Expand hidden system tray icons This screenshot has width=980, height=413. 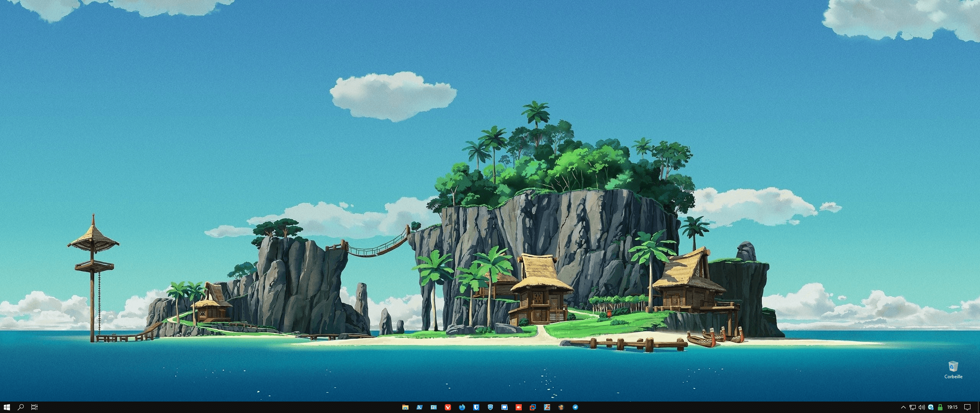903,407
